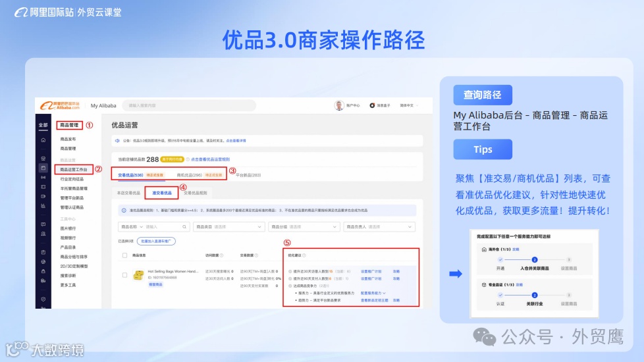Image resolution: width=644 pixels, height=362 pixels.
Task: Open 搜索诊断 in sidebar menu
Action: pyautogui.click(x=68, y=275)
